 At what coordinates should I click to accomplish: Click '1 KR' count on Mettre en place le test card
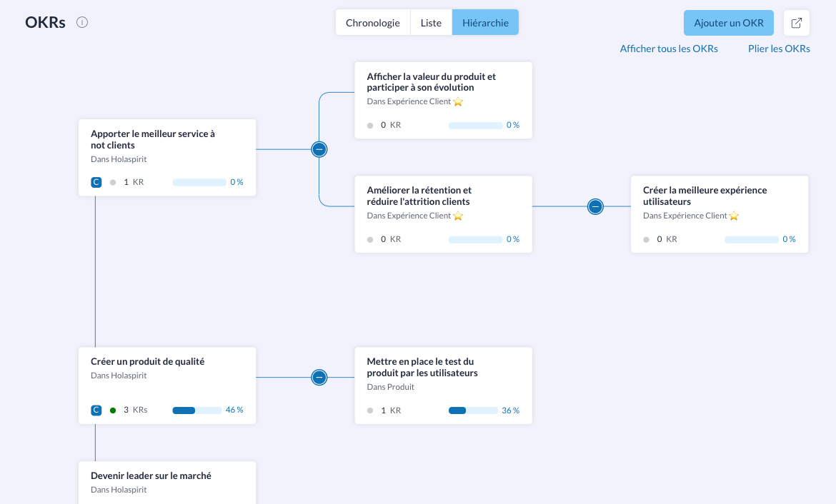click(391, 410)
